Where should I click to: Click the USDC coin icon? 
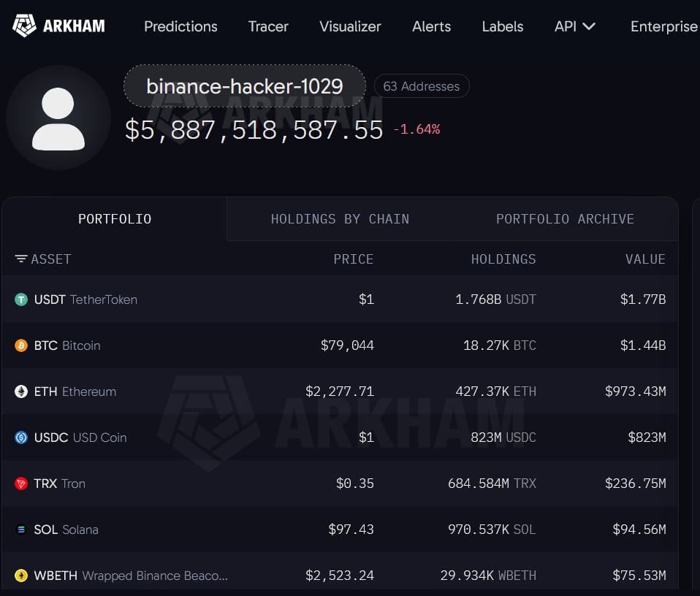pos(21,438)
